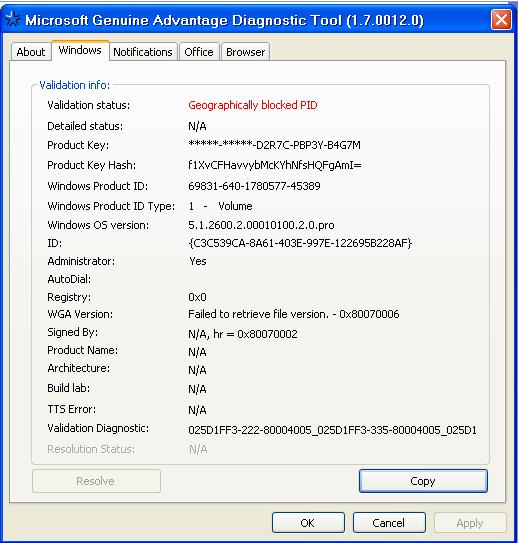Screen dimensions: 518x543
Task: Open the Browser tab
Action: [x=245, y=52]
